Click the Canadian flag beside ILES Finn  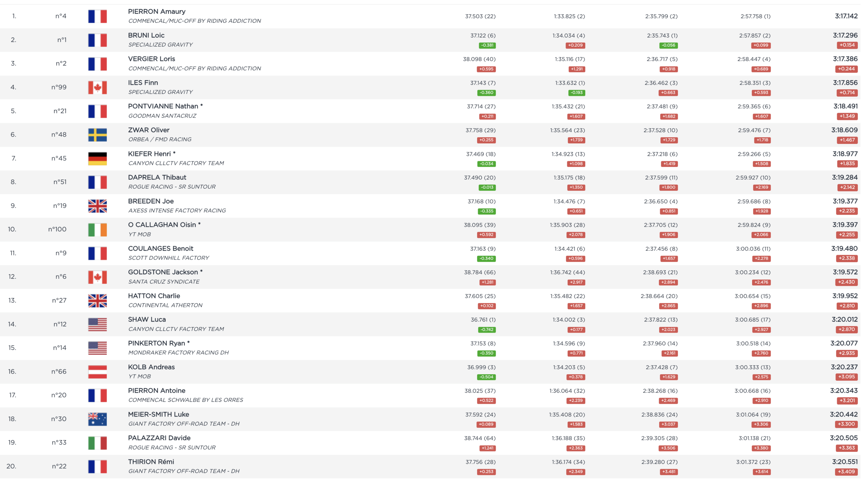tap(97, 87)
